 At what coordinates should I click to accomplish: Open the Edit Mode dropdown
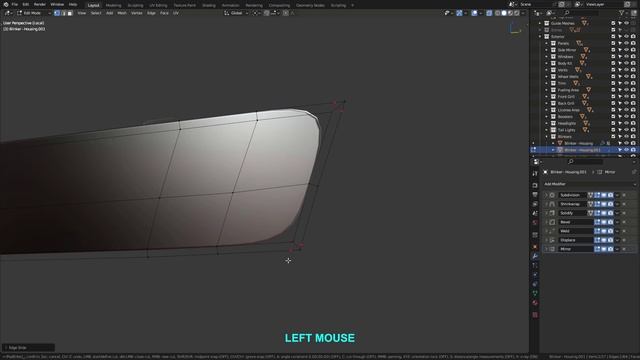(34, 13)
